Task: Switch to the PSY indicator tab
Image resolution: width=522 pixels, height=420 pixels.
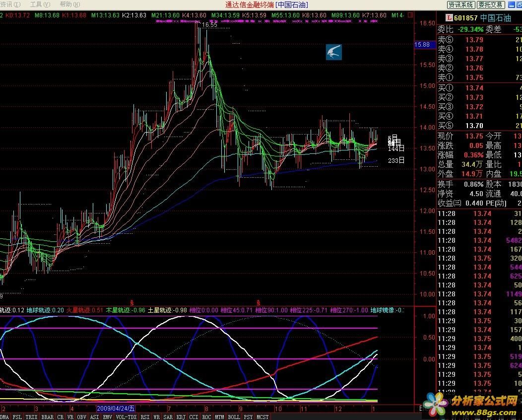Action: click(x=248, y=417)
